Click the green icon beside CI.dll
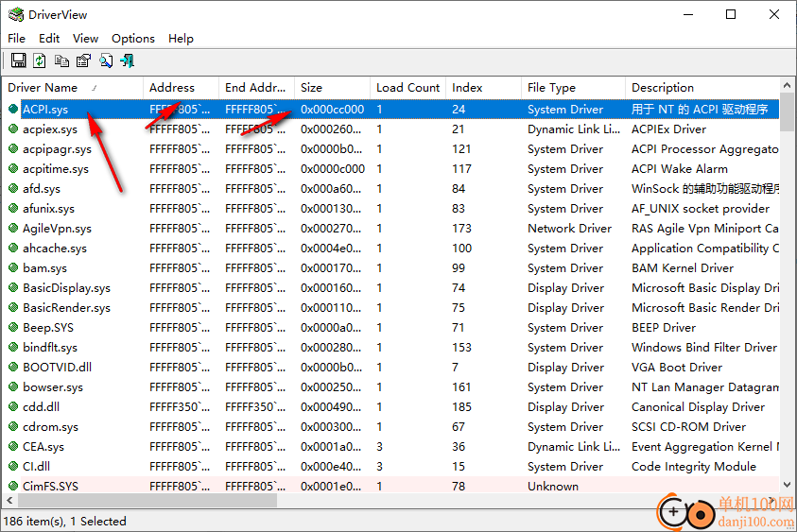797x532 pixels. [x=13, y=467]
